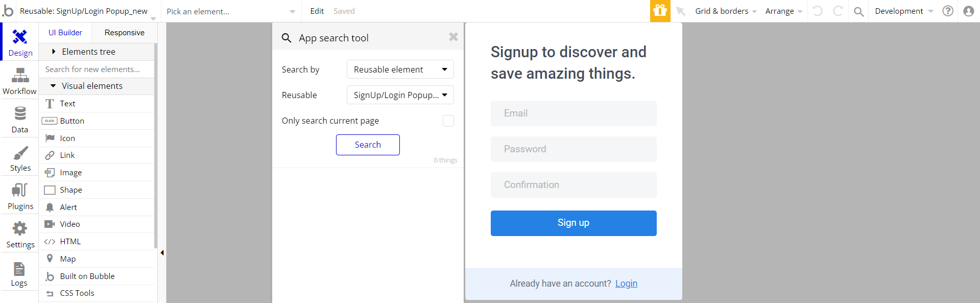Click the magnifier search icon in top bar

tap(859, 11)
